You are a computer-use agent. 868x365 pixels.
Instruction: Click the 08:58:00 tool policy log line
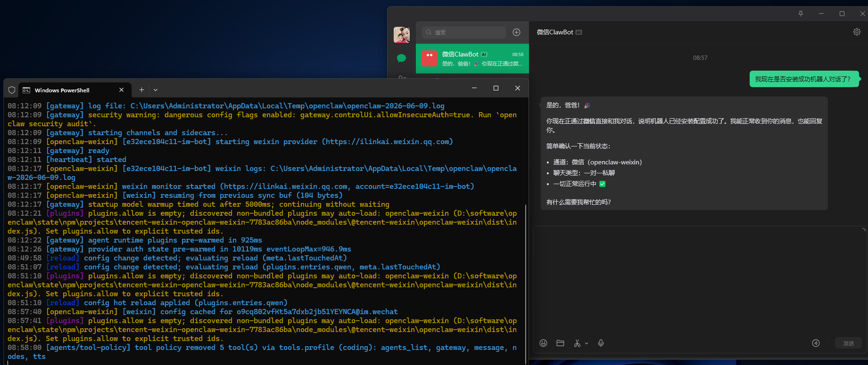[x=262, y=352]
